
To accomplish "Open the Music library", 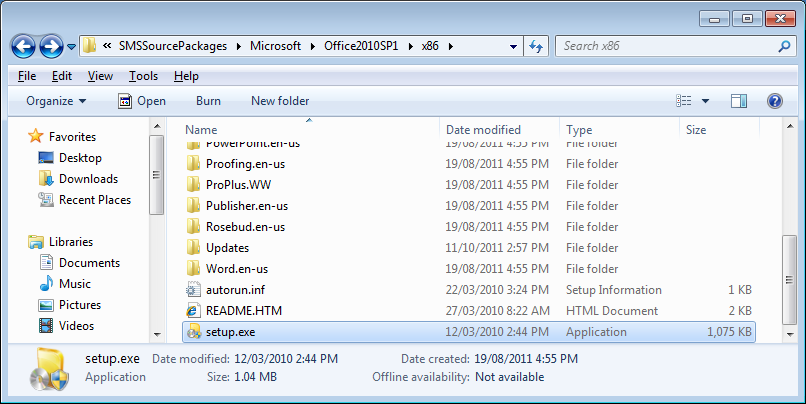I will (75, 284).
